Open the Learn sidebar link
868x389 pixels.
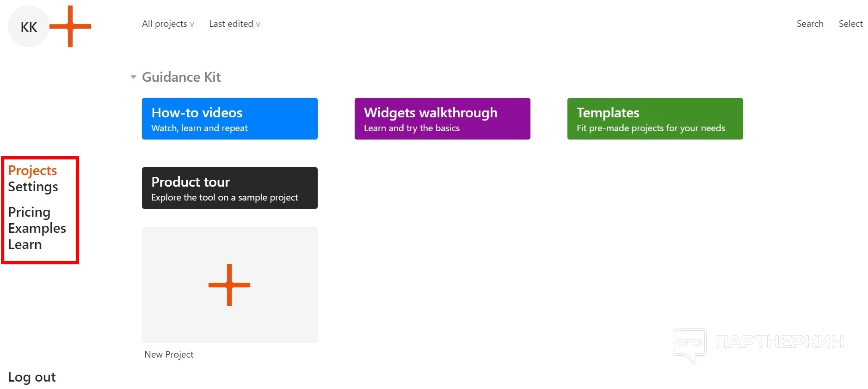pyautogui.click(x=25, y=244)
